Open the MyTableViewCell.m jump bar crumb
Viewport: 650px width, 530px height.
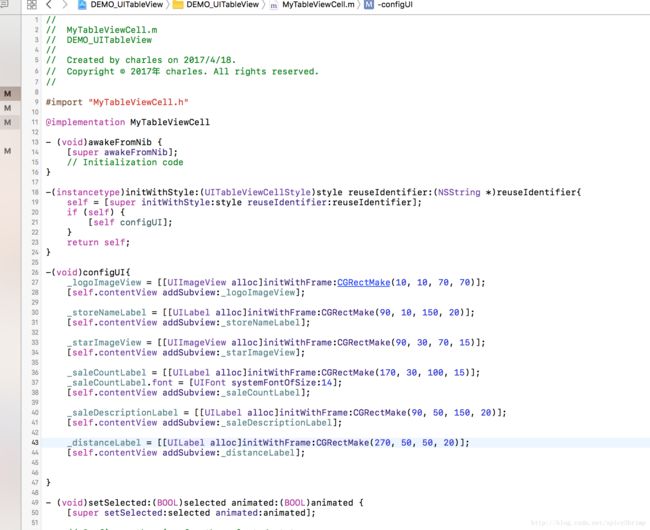(312, 5)
